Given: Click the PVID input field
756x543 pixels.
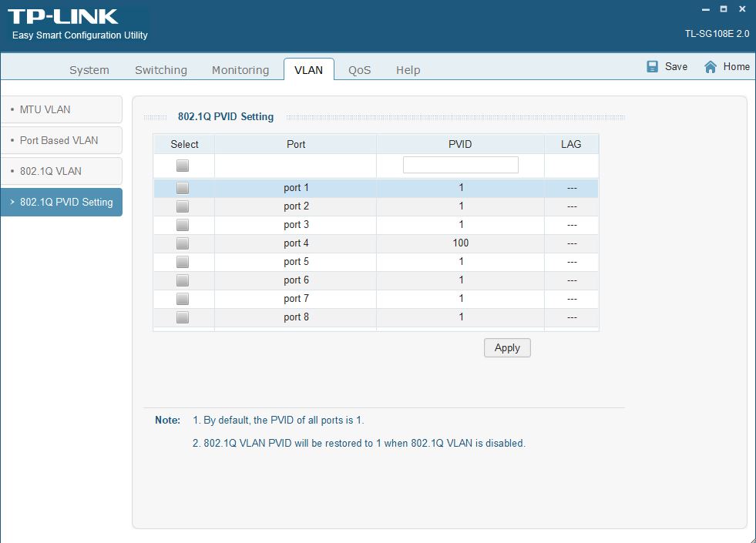Looking at the screenshot, I should click(460, 165).
